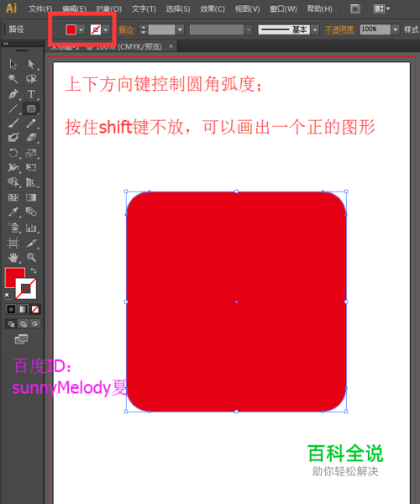Open the arrange documents dropdown
The image size is (420, 504).
tap(381, 8)
